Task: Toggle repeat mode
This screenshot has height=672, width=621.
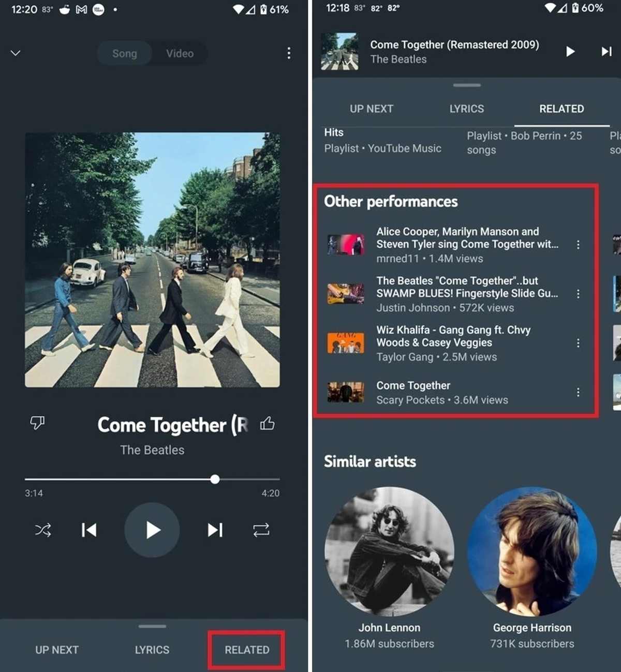Action: click(261, 530)
